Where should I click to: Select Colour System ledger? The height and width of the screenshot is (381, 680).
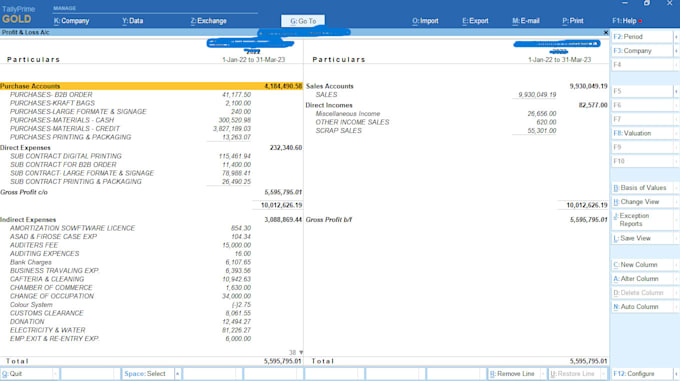click(x=31, y=305)
